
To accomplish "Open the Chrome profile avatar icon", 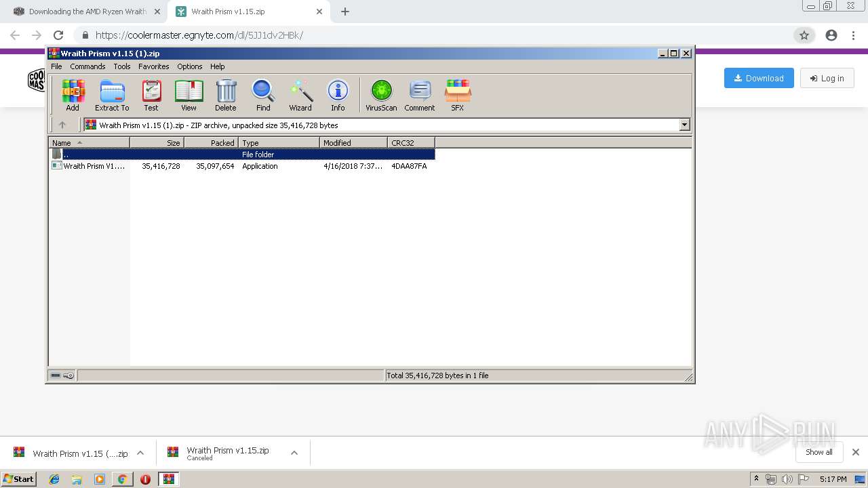I will 831,35.
